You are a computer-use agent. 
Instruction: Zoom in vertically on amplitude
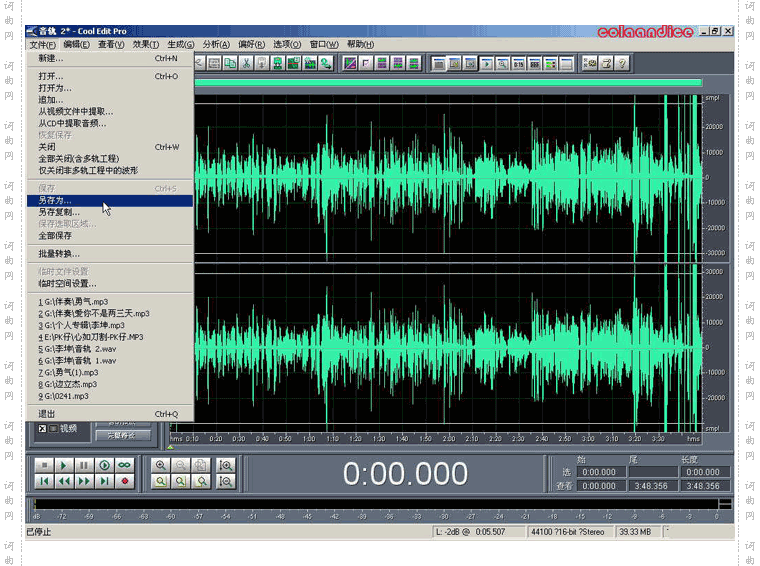(226, 465)
